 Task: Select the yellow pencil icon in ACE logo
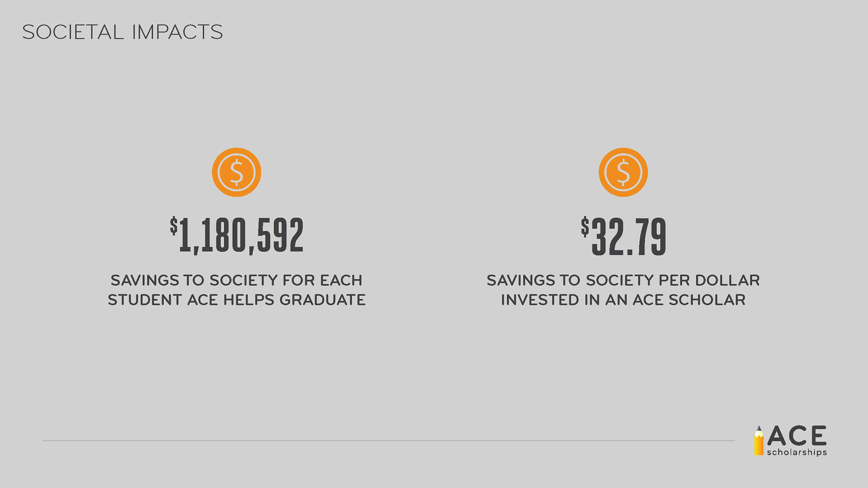[759, 441]
